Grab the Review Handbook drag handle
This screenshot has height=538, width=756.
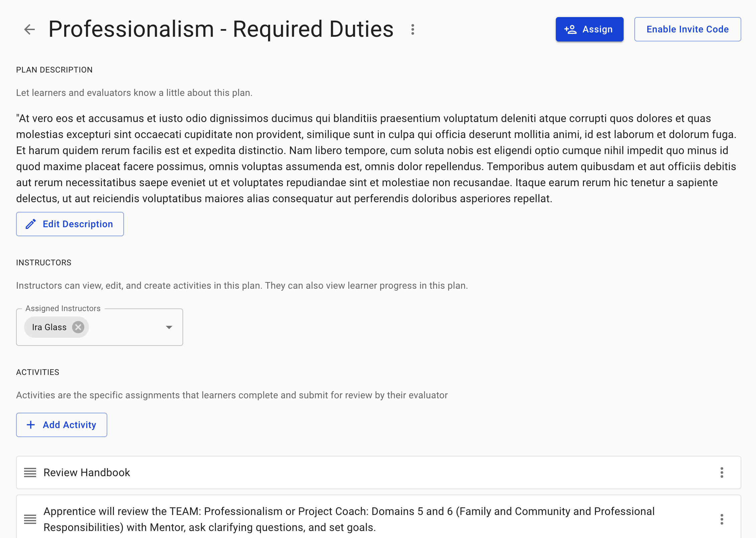pos(30,473)
